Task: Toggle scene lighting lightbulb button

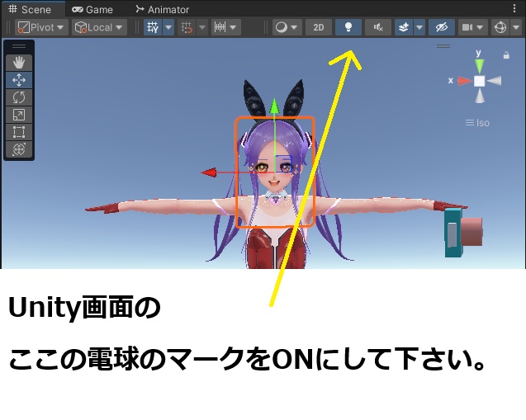Action: pyautogui.click(x=348, y=27)
